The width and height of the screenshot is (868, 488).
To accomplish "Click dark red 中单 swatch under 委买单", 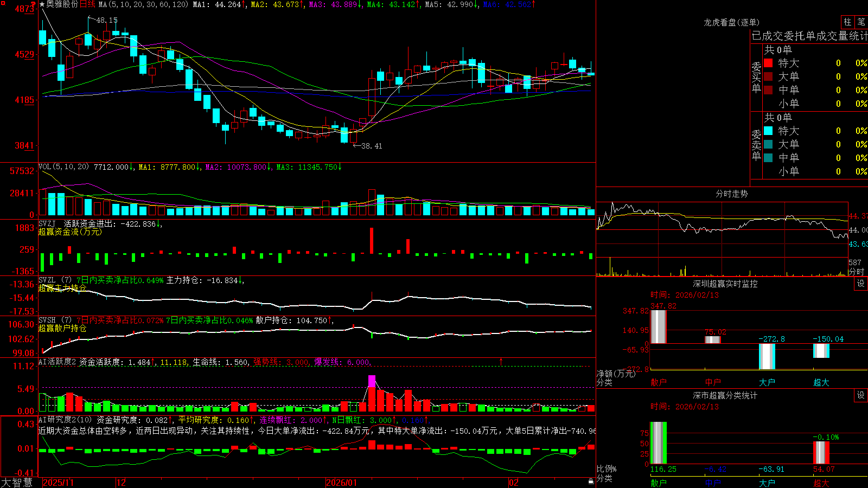I will (x=768, y=90).
